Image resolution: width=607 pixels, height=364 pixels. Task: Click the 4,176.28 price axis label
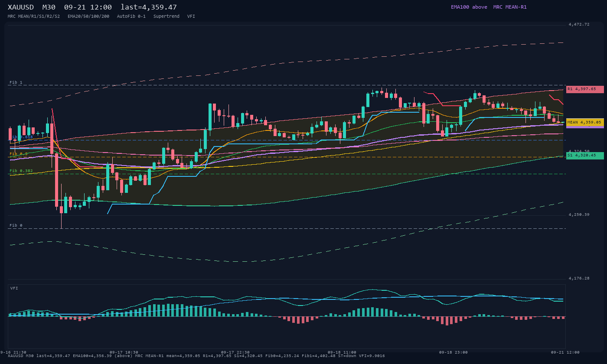(x=579, y=278)
